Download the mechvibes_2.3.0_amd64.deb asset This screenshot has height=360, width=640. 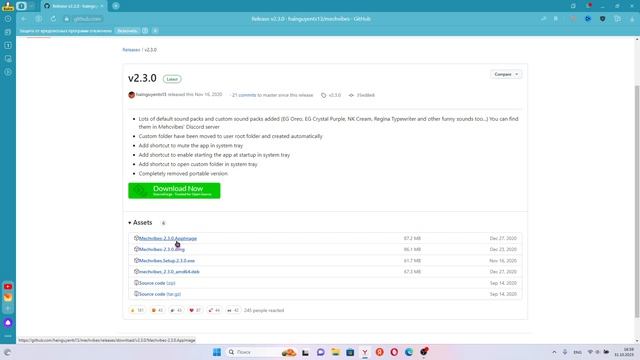169,271
